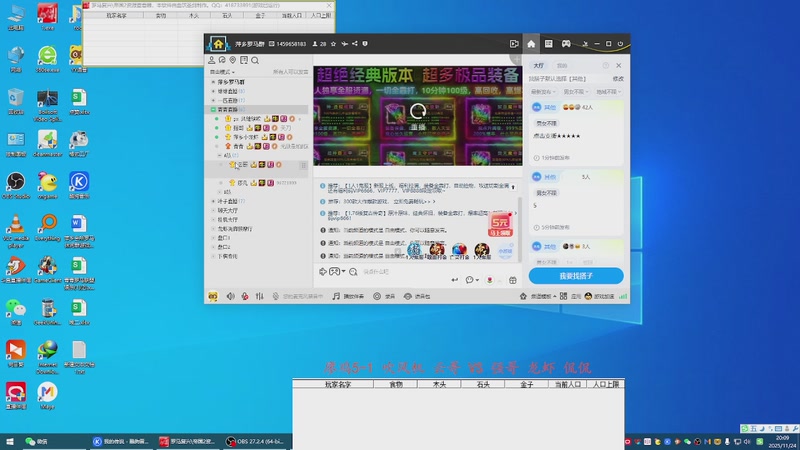
Task: Click the scroll-to-top arrow in the chat area
Action: click(513, 187)
